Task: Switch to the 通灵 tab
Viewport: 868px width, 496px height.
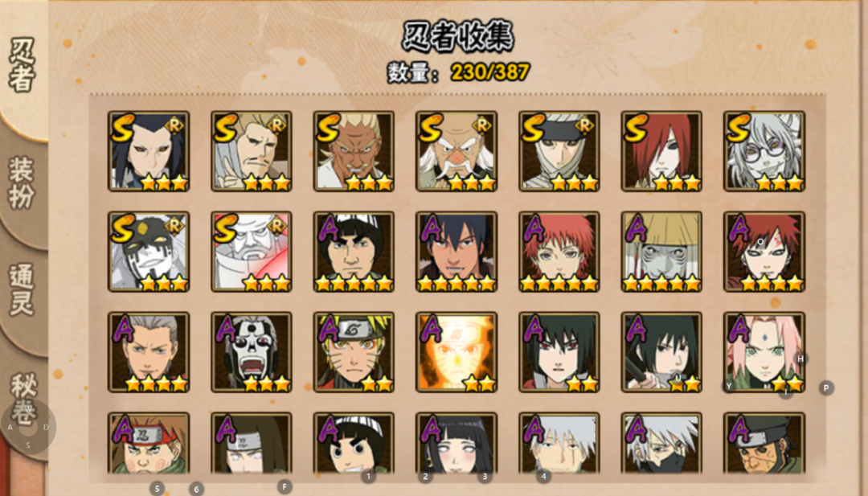Action: (23, 289)
